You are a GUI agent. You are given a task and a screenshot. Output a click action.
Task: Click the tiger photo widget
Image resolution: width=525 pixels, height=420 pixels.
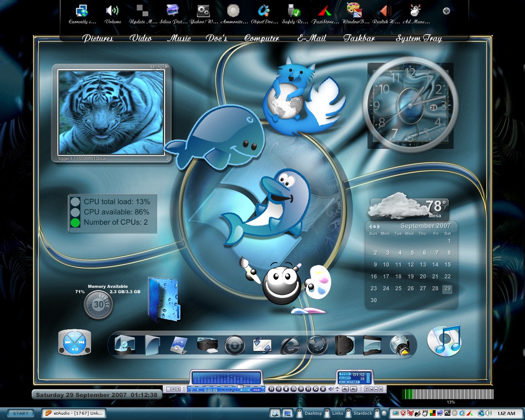111,112
